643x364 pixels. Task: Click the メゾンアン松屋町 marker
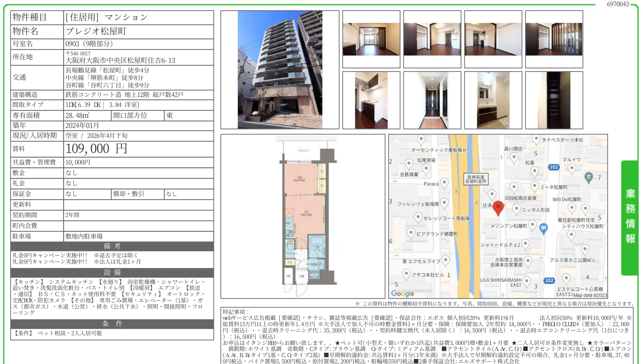(533, 225)
